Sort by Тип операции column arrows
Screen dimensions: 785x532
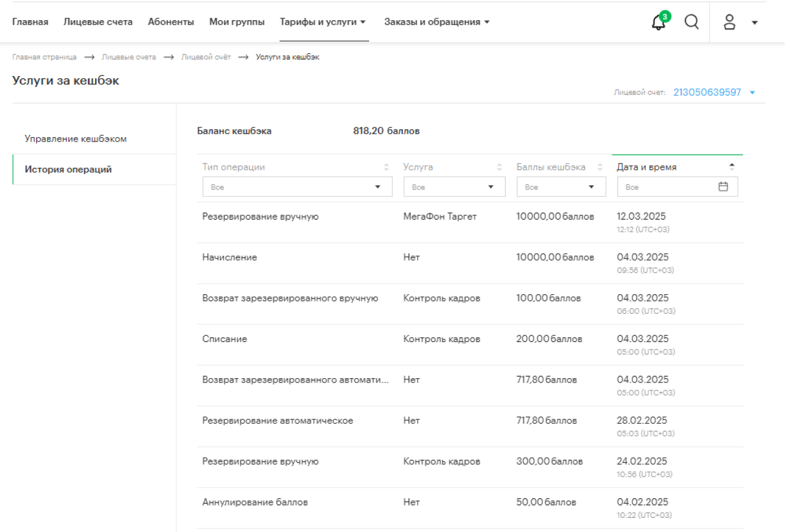coord(386,167)
